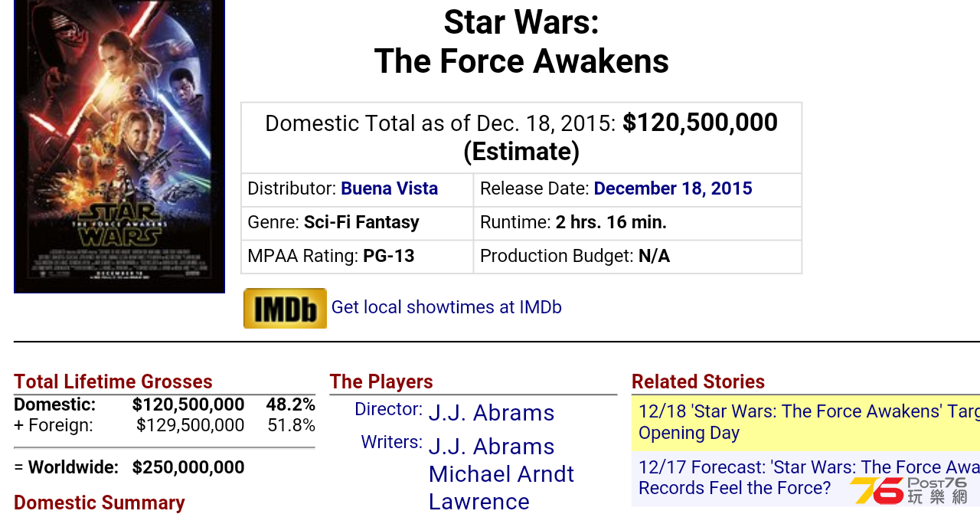
Task: Select the Domestic $120,500,000 gross figure
Action: (188, 404)
